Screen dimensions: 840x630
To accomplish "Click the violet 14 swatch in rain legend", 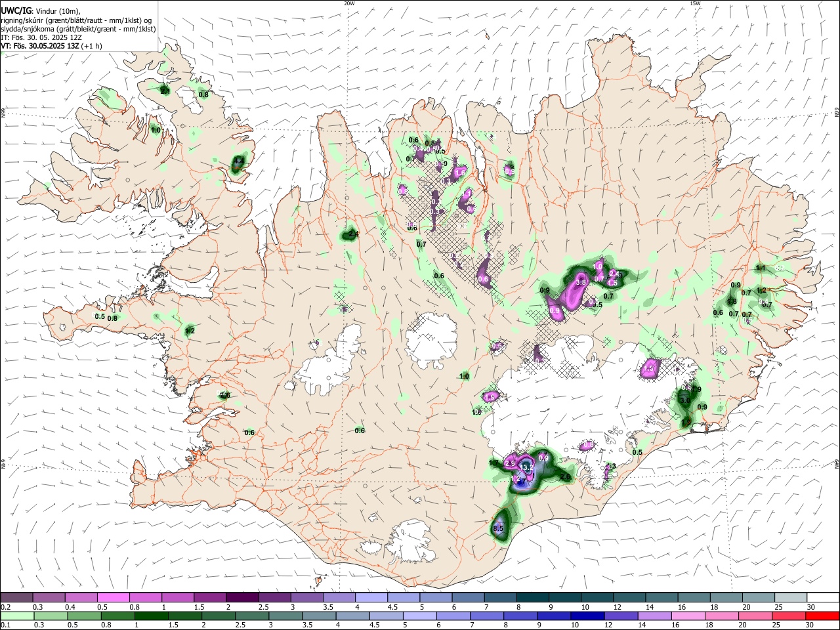I will (656, 616).
